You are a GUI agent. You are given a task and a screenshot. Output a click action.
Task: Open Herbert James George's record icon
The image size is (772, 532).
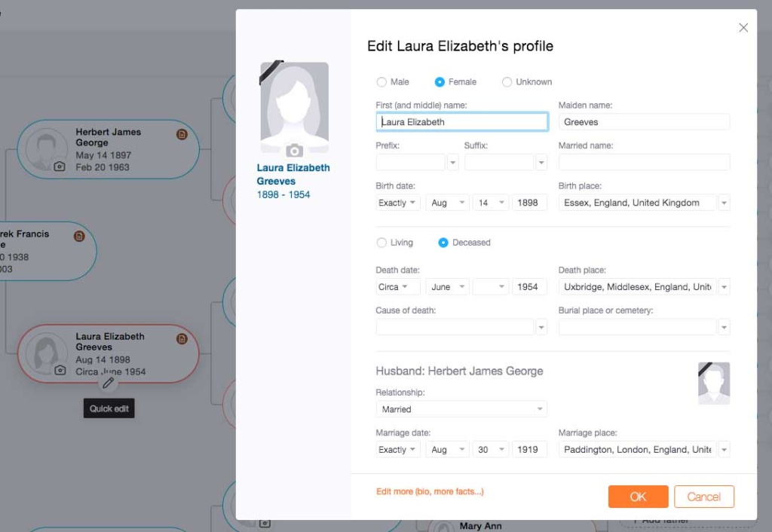click(182, 134)
